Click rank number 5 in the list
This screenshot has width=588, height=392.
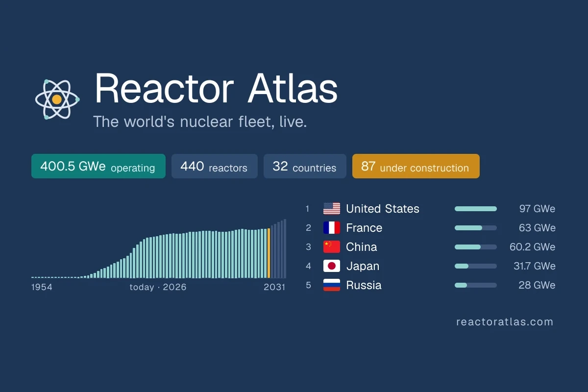pos(308,285)
